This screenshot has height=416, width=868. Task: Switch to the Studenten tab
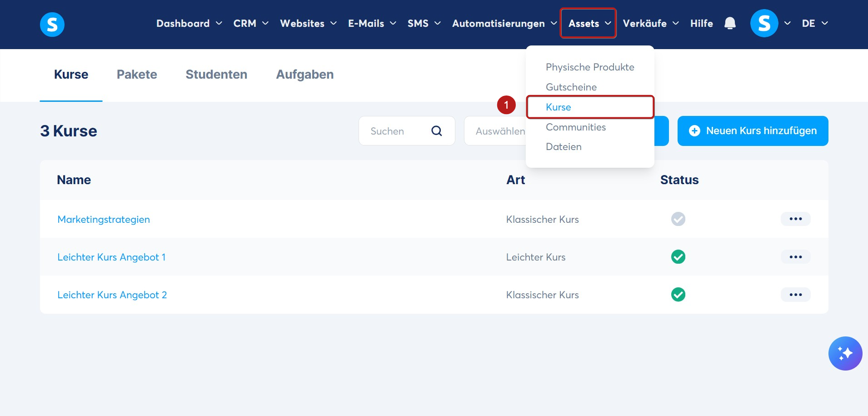216,75
